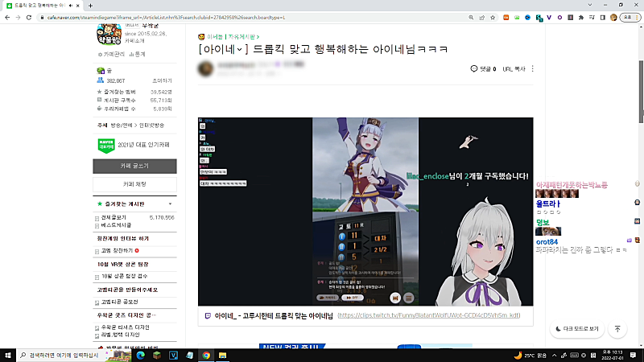Open the Chrome profile avatar

(x=613, y=18)
